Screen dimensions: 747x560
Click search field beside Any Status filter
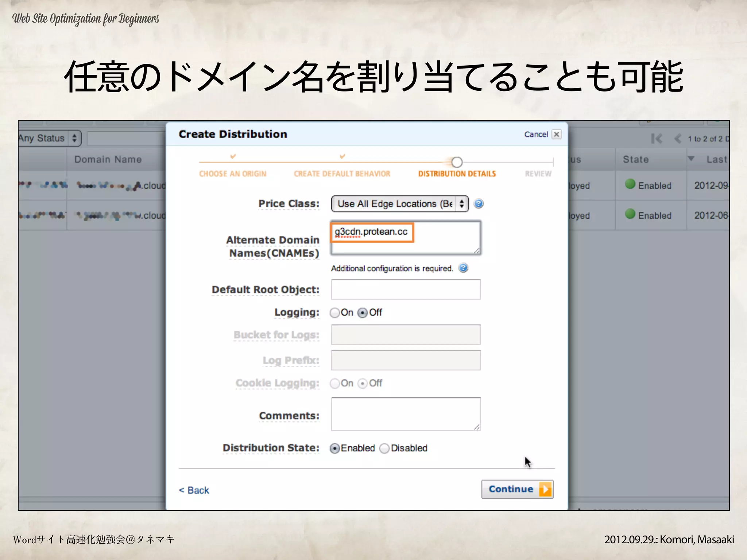tap(127, 139)
